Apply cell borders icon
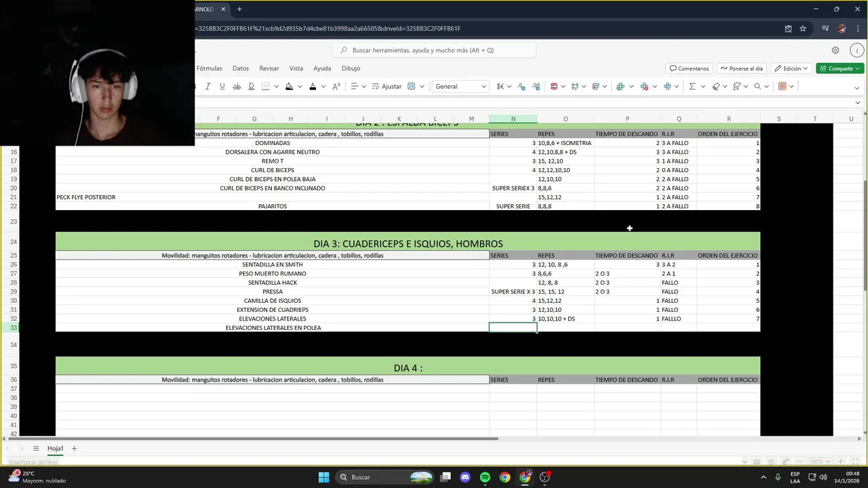Screen dimensions: 868x488 point(266,87)
